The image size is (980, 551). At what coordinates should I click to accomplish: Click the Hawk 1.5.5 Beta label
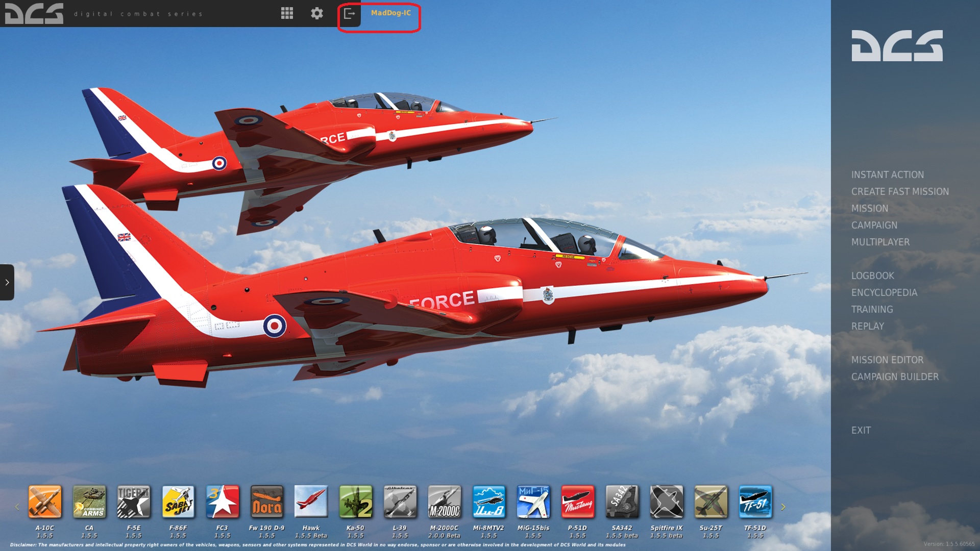(311, 532)
